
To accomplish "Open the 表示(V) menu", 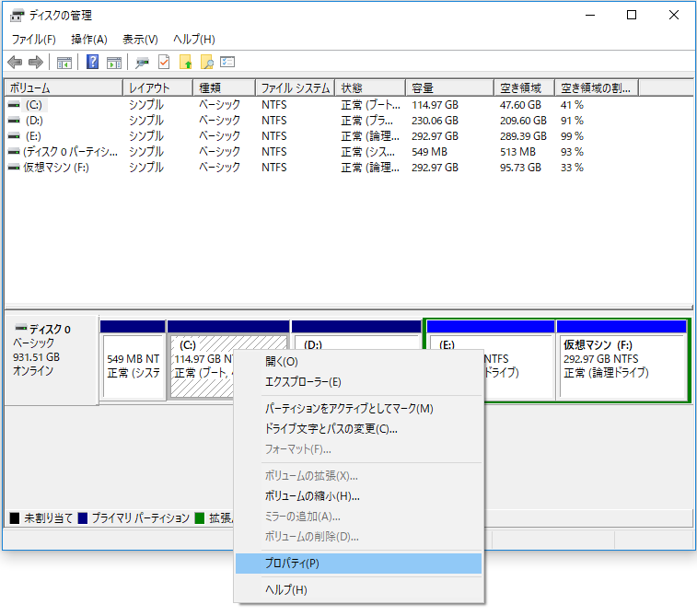I will 140,40.
